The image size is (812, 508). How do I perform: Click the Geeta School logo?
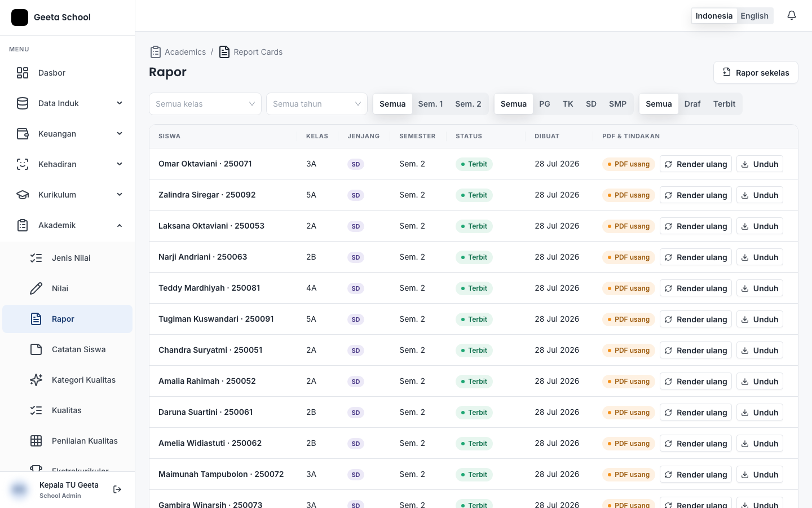pyautogui.click(x=20, y=17)
